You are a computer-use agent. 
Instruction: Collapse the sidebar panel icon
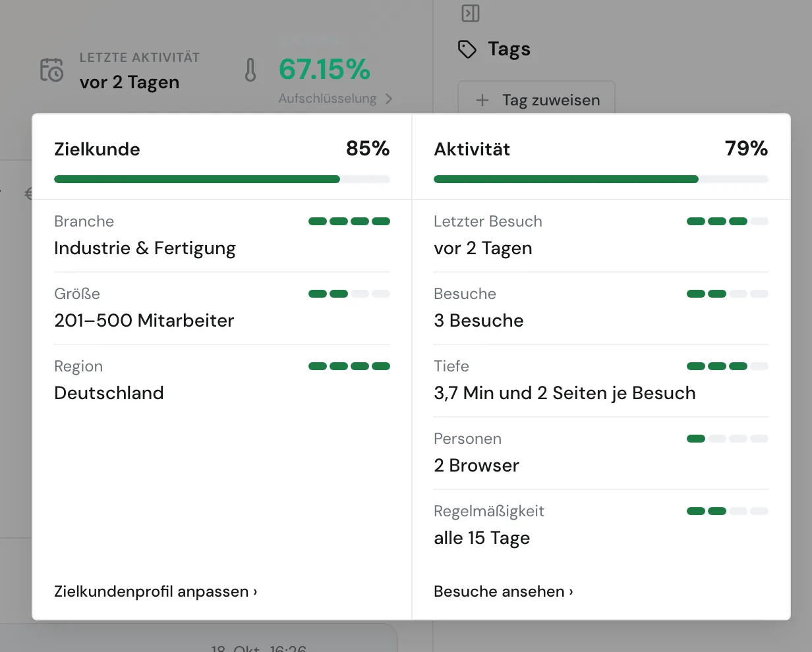point(471,13)
